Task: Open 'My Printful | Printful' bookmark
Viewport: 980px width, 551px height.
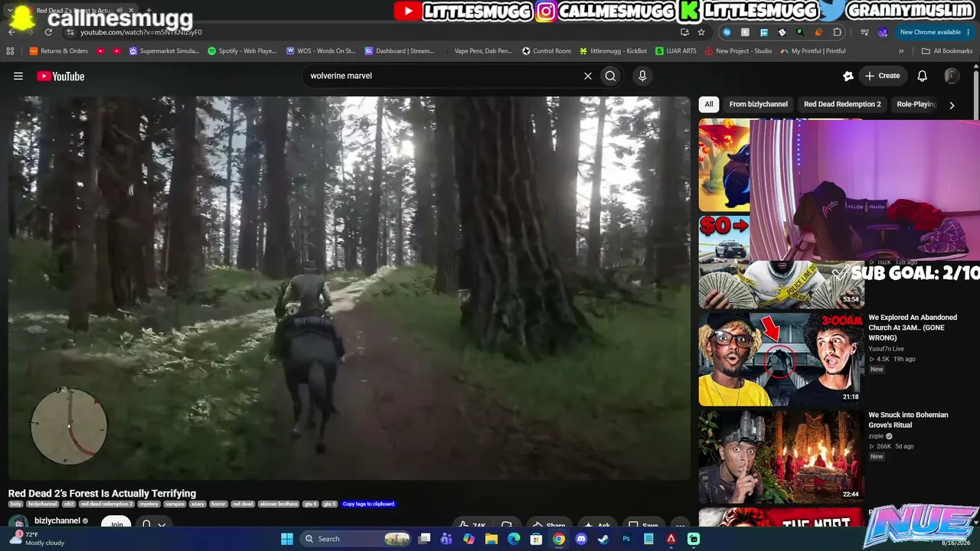Action: [x=813, y=51]
